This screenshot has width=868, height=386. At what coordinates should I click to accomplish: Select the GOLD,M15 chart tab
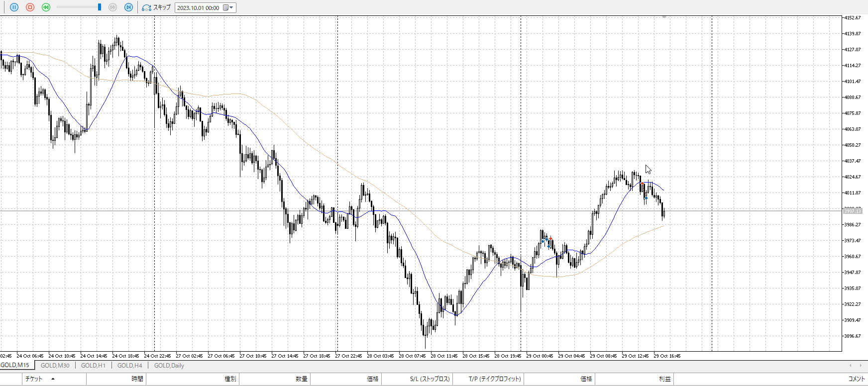[15, 366]
